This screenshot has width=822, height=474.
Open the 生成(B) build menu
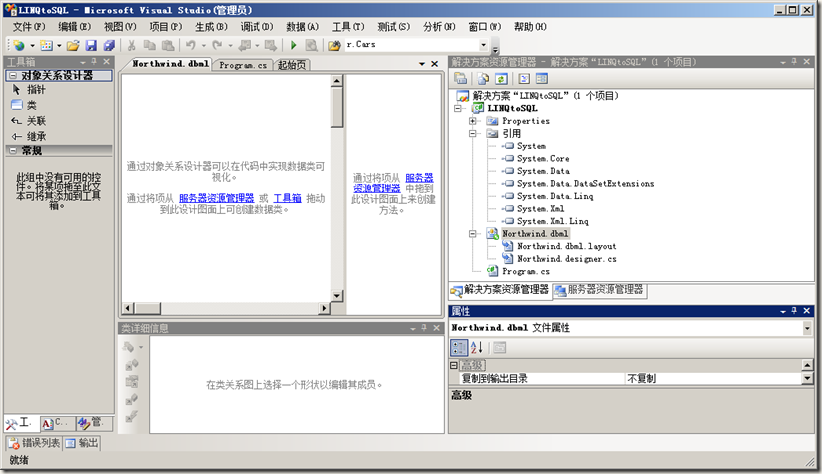[211, 27]
